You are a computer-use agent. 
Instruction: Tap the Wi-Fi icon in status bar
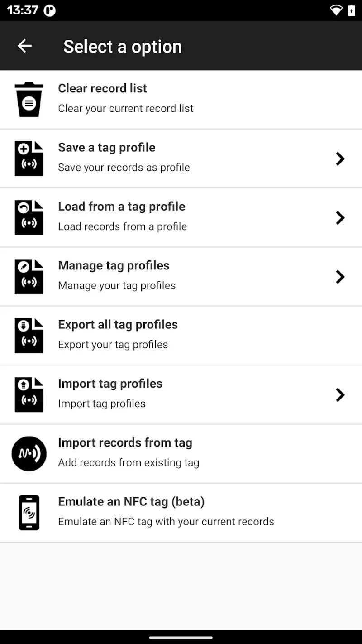[336, 10]
